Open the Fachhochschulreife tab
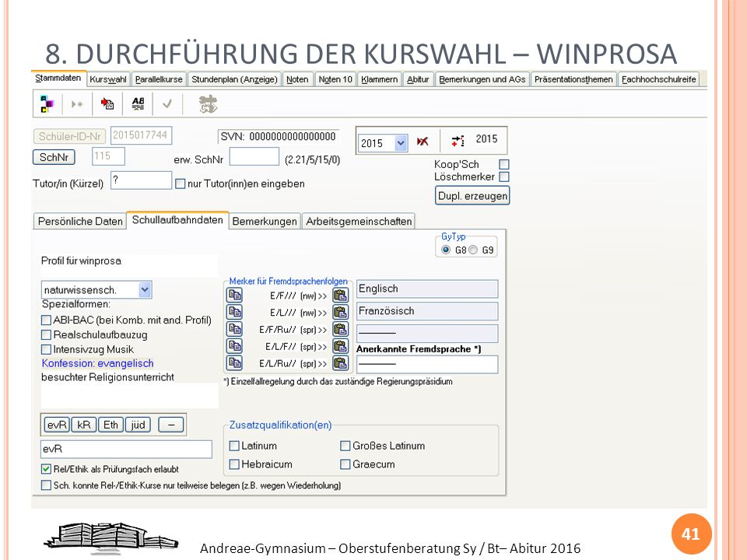 pyautogui.click(x=659, y=79)
